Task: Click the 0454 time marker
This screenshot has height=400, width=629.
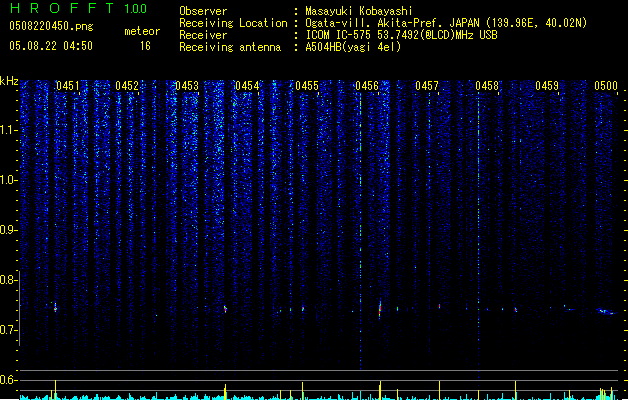Action: click(x=247, y=86)
